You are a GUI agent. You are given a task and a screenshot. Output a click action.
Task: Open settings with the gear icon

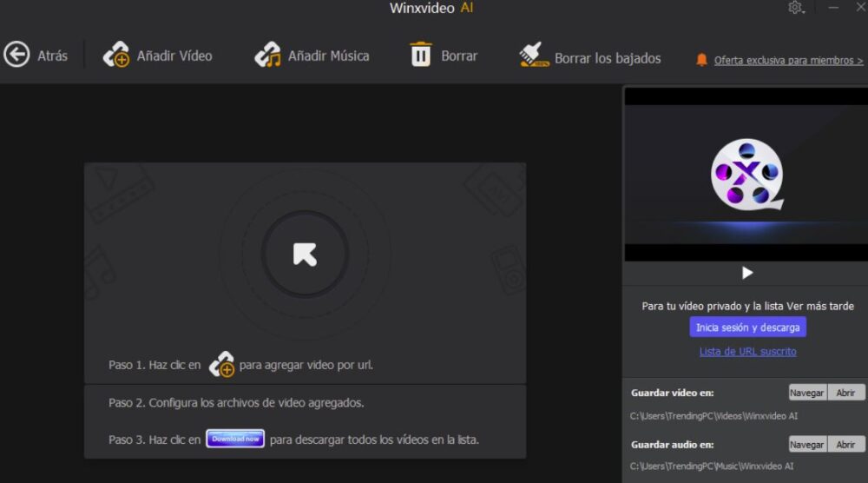pyautogui.click(x=795, y=8)
